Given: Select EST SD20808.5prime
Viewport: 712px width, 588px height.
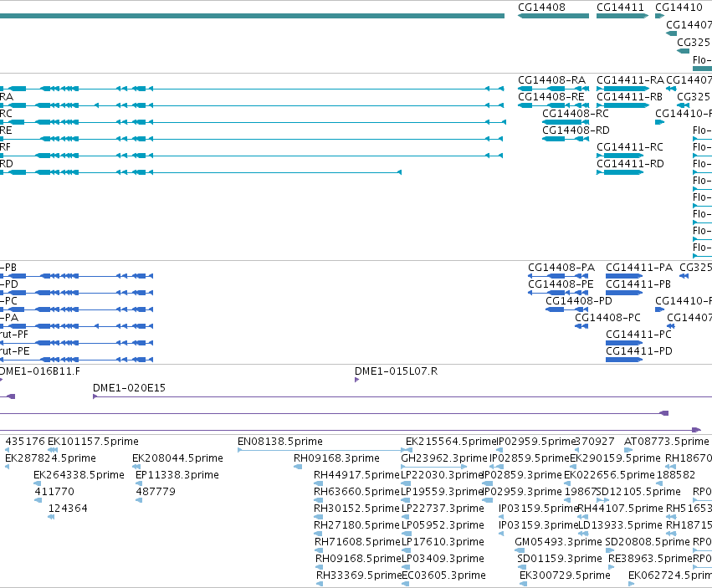Looking at the screenshot, I should (610, 550).
